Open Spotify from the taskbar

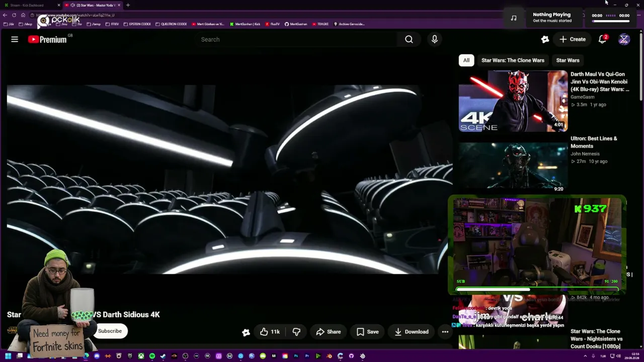pyautogui.click(x=152, y=356)
